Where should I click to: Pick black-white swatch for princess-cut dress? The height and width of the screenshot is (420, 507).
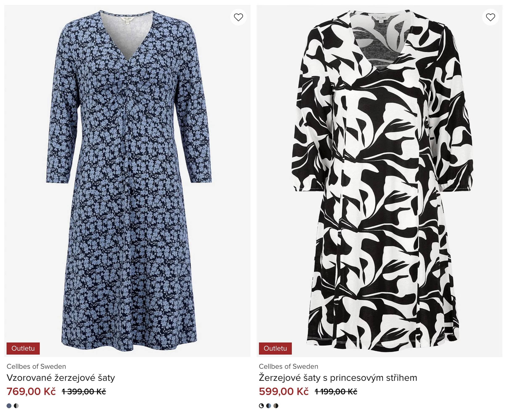[261, 406]
